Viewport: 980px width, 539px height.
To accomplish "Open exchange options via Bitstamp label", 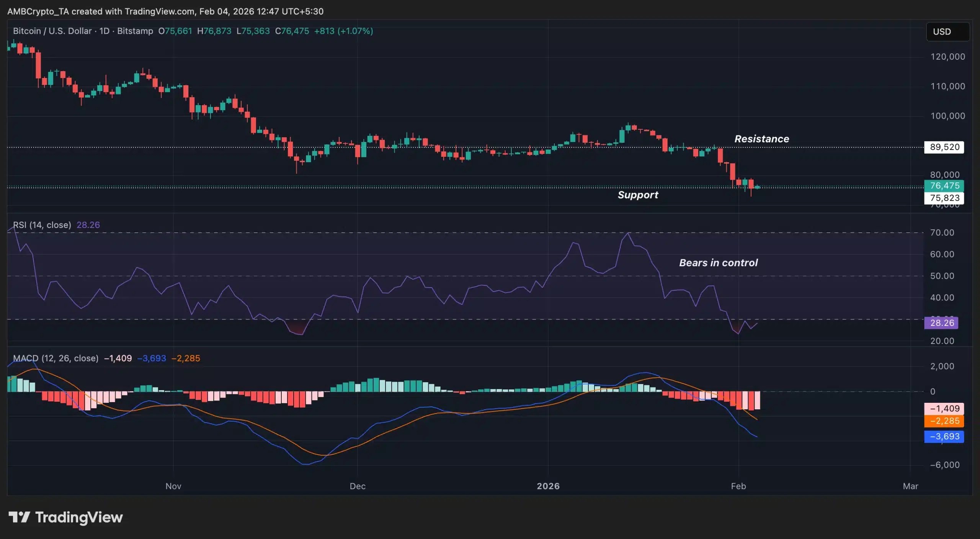I will 135,31.
